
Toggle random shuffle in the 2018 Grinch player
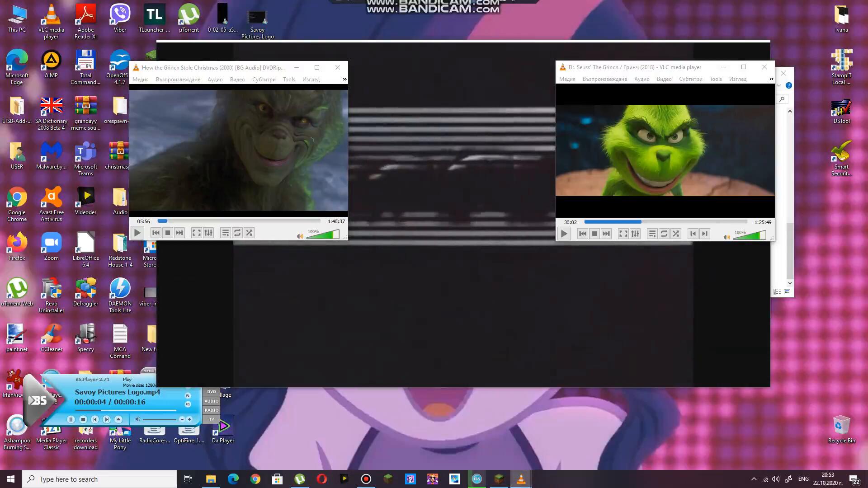pos(676,234)
